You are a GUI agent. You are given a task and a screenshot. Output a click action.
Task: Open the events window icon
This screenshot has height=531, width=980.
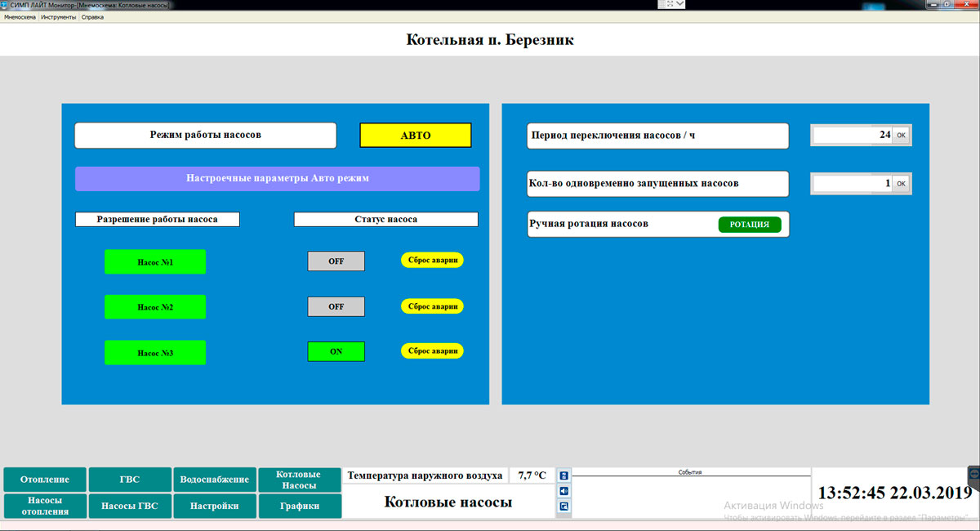pos(563,506)
